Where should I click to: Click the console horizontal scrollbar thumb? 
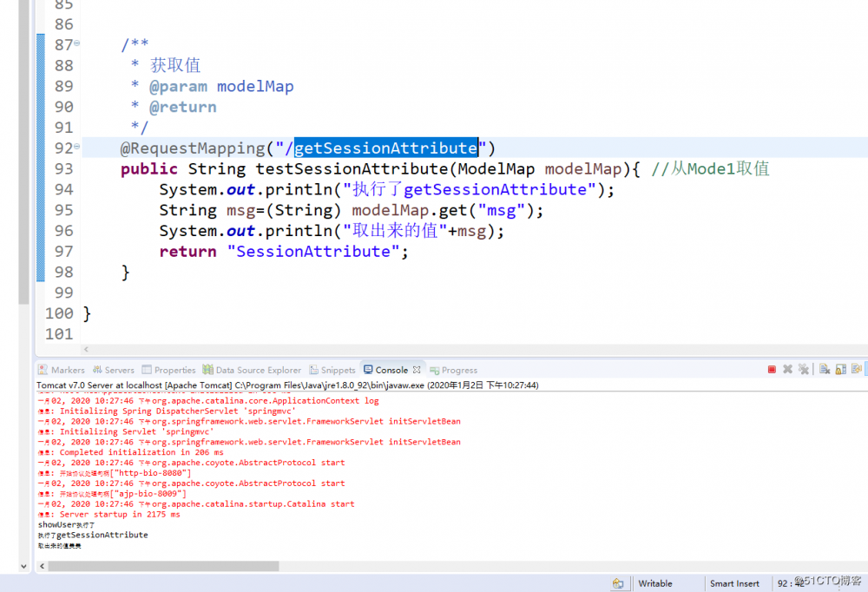coord(163,566)
